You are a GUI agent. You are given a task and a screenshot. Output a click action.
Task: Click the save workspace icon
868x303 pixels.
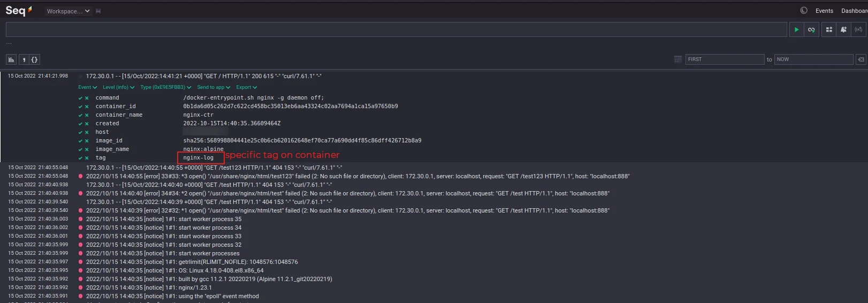pyautogui.click(x=98, y=11)
